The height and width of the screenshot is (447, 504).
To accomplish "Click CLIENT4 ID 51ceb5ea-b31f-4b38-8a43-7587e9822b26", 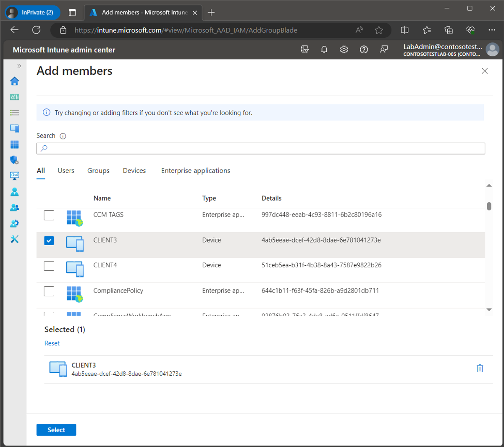I will point(321,265).
